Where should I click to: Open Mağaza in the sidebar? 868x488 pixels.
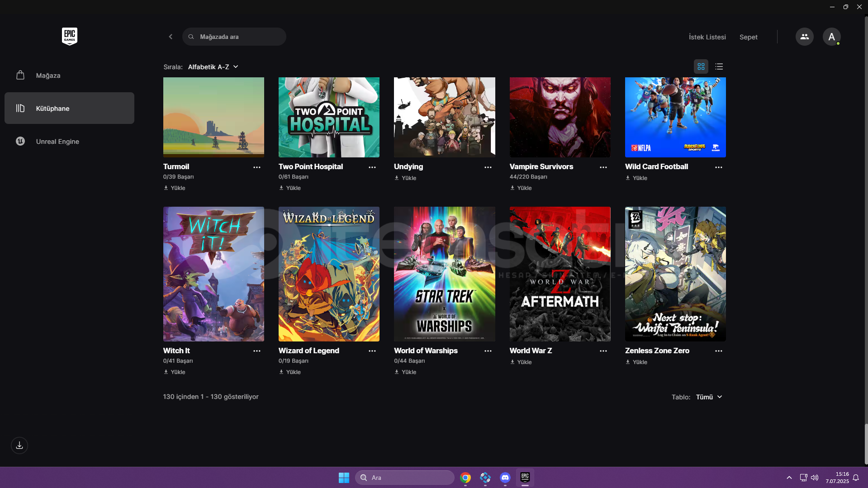[x=69, y=76]
